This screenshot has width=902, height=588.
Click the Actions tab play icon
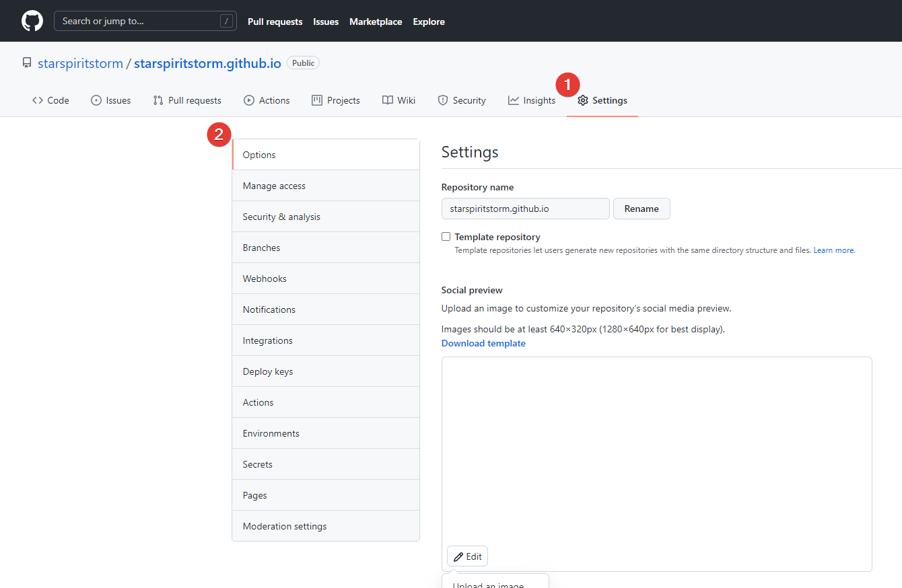click(x=249, y=100)
